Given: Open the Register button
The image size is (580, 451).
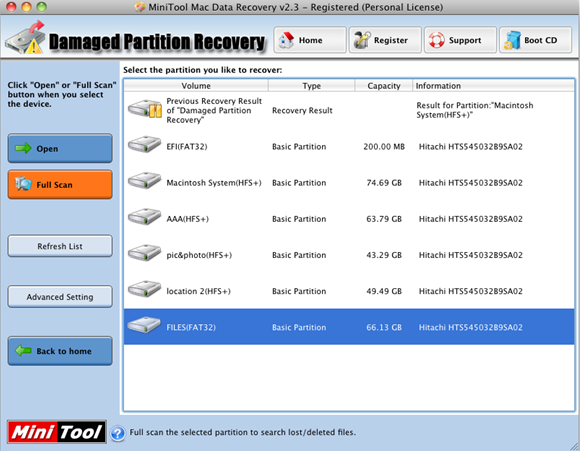Looking at the screenshot, I should coord(385,40).
